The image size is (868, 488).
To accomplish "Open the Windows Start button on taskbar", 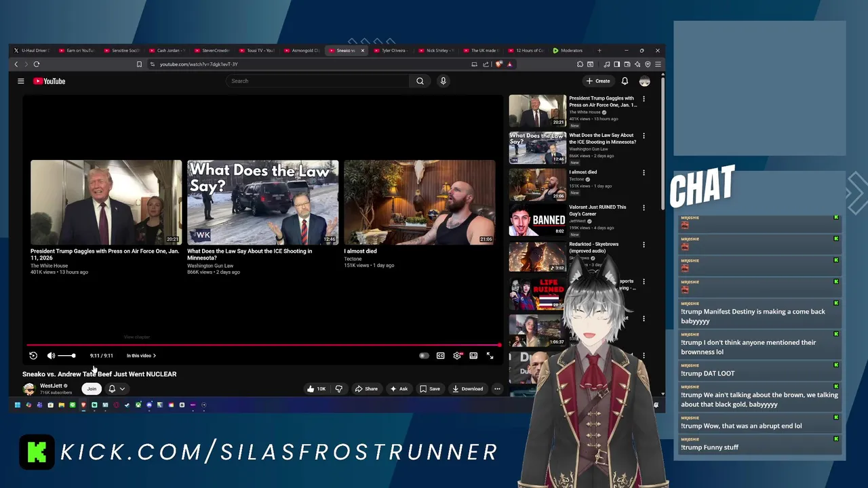I will (17, 405).
